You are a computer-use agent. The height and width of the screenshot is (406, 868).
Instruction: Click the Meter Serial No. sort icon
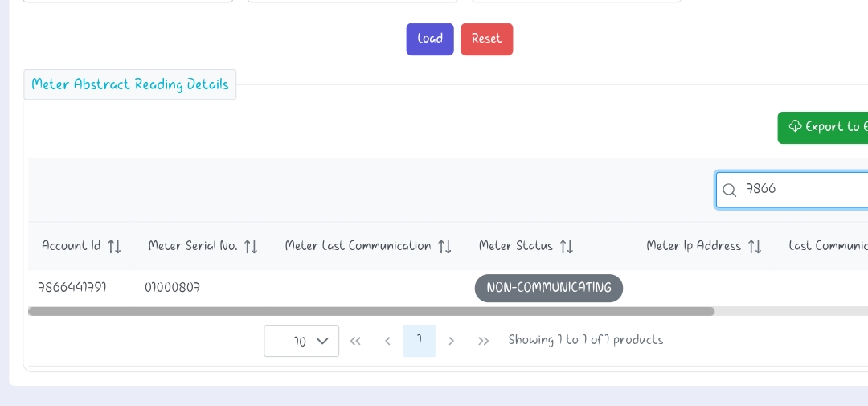click(251, 247)
